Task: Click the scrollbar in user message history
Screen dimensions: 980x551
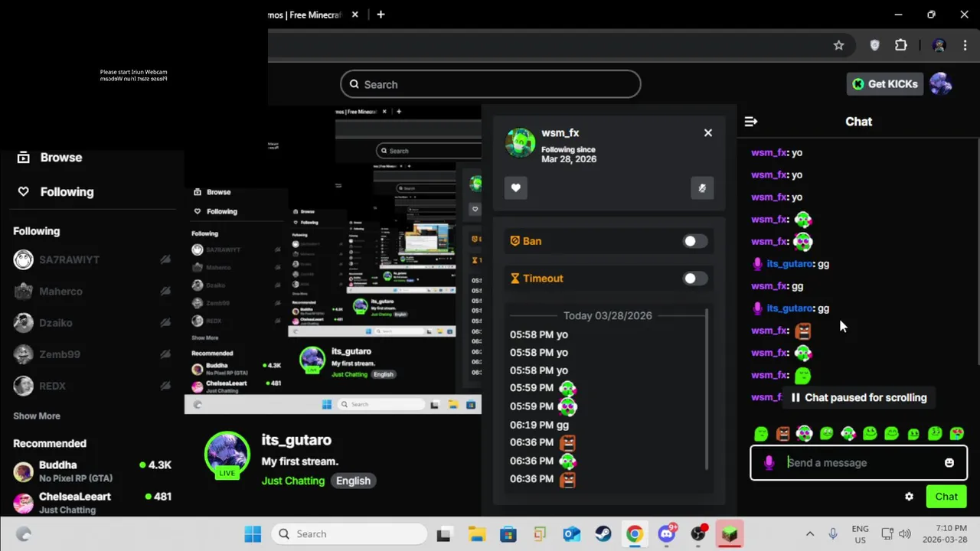Action: pos(707,390)
